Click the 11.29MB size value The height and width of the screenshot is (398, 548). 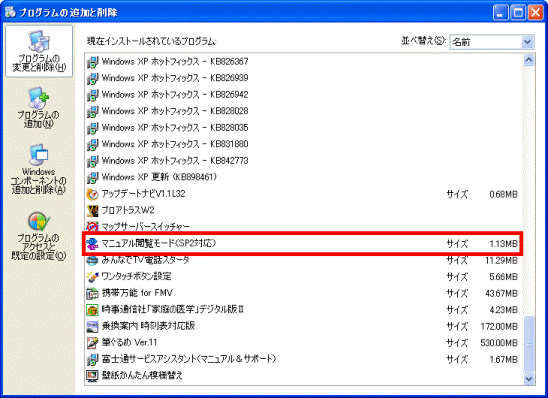tap(501, 261)
